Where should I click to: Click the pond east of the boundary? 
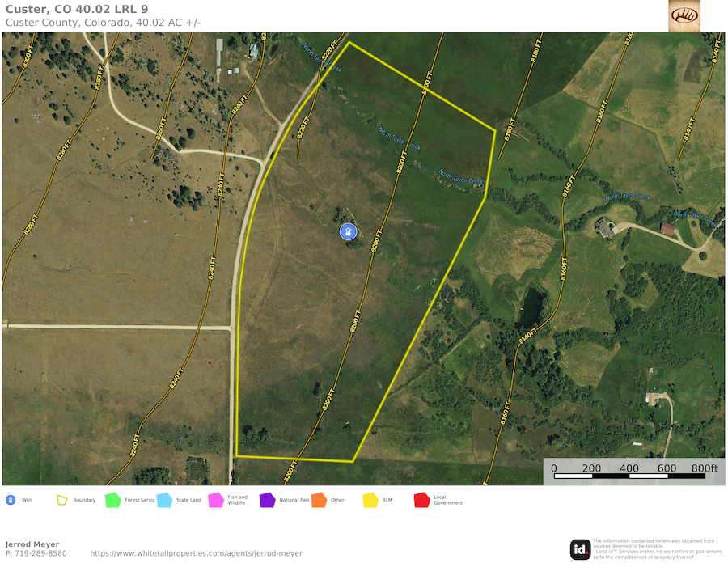coord(531,305)
